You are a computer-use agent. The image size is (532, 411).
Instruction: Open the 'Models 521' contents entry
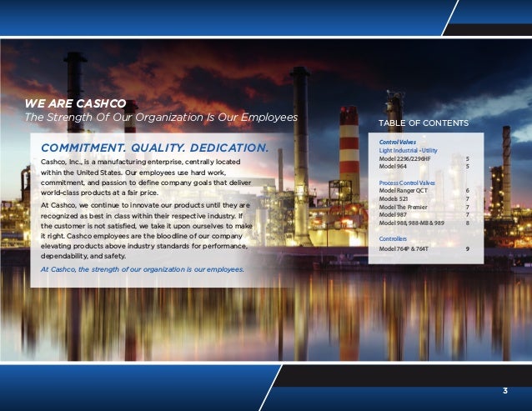coord(394,198)
